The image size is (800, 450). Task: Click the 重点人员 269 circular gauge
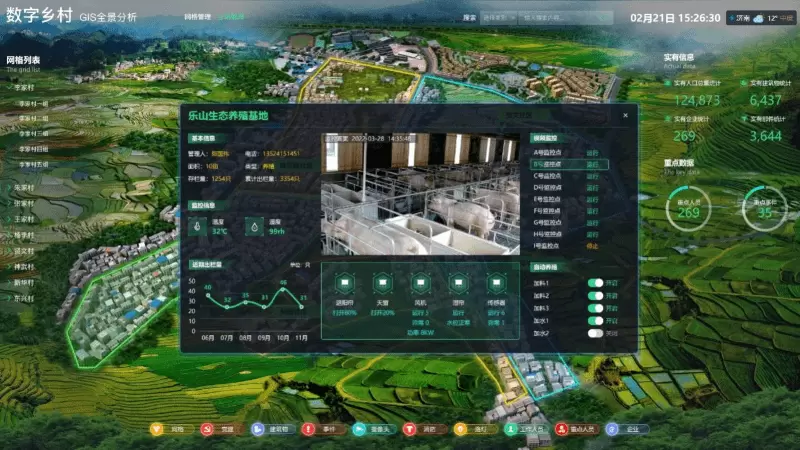(x=688, y=209)
